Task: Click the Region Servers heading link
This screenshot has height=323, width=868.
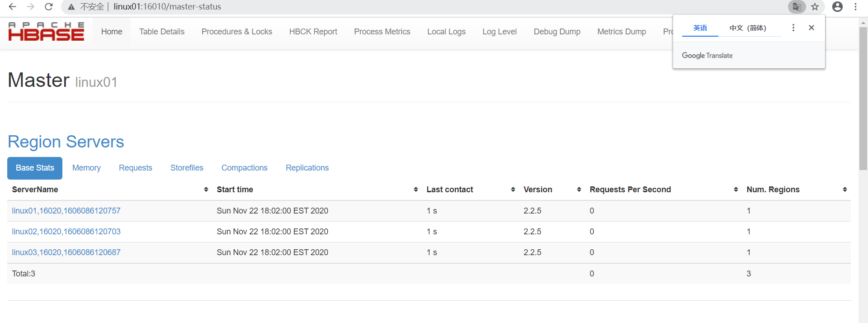Action: (66, 142)
